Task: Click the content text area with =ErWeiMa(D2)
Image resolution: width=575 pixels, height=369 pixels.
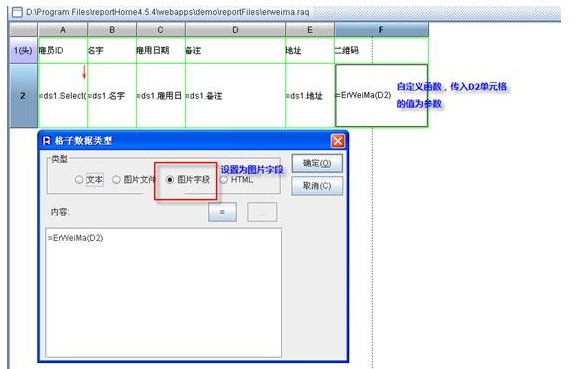Action: (x=164, y=292)
